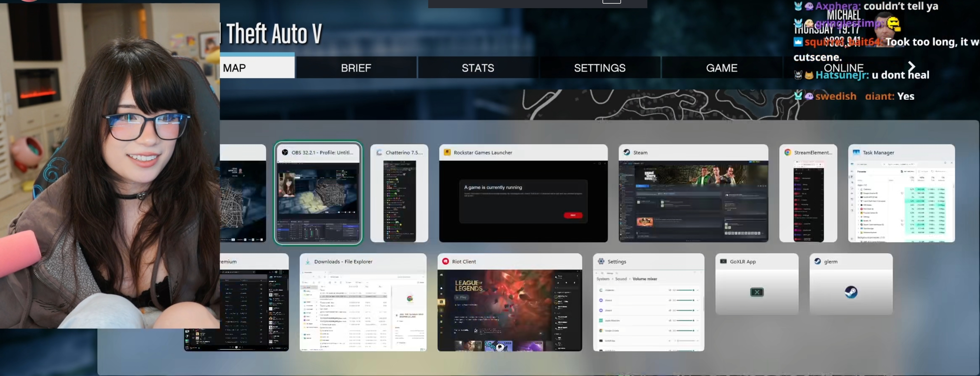Go to the GAME tab
This screenshot has width=980, height=376.
[x=722, y=68]
